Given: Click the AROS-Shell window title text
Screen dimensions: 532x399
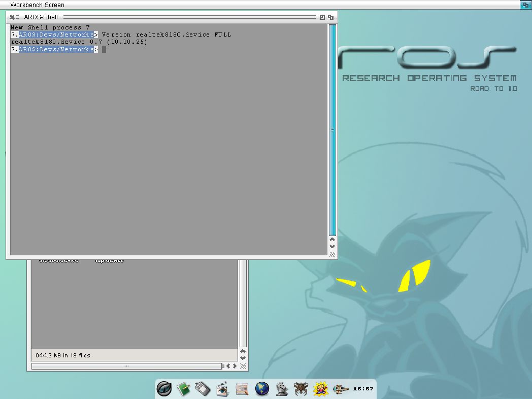Looking at the screenshot, I should click(41, 17).
